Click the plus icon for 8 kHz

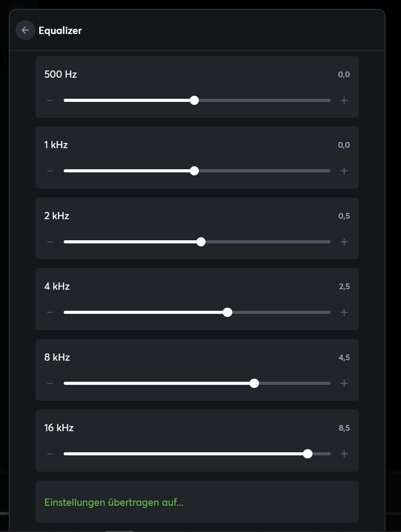point(344,383)
